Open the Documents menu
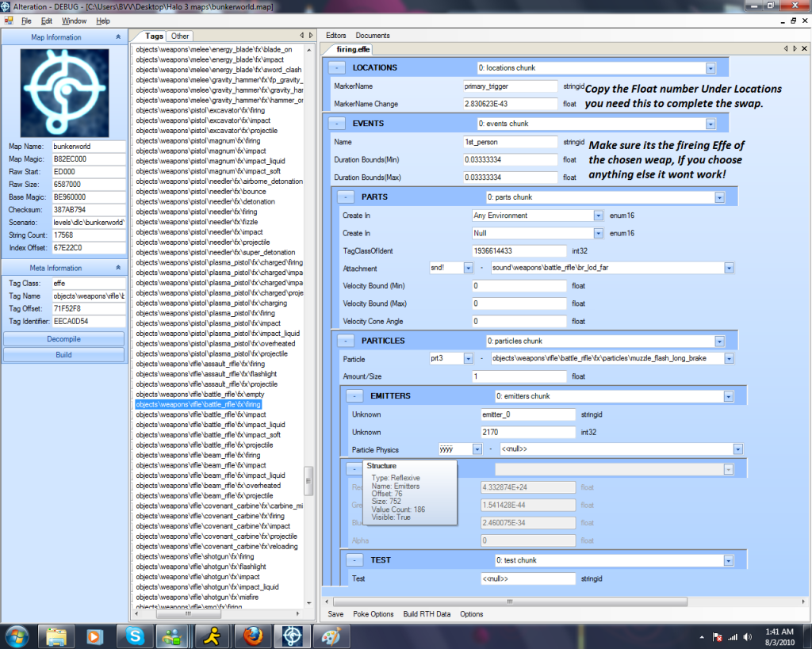The width and height of the screenshot is (812, 649). 373,35
